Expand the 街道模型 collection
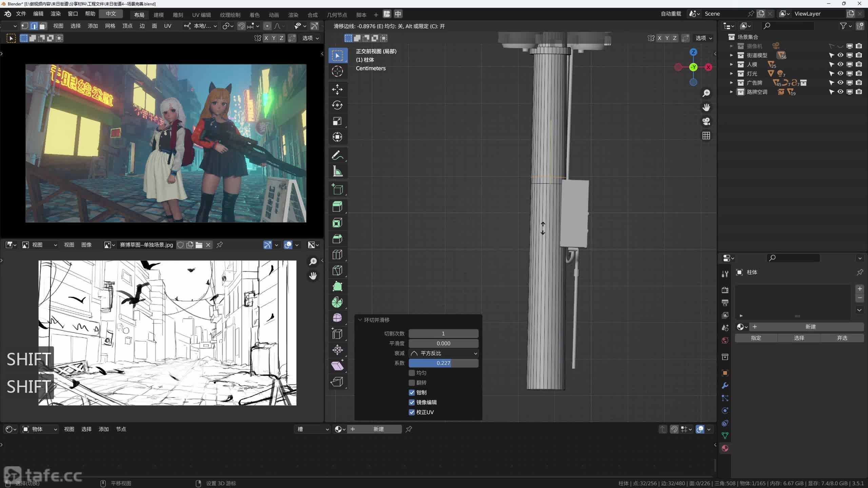This screenshot has width=868, height=488. 731,55
